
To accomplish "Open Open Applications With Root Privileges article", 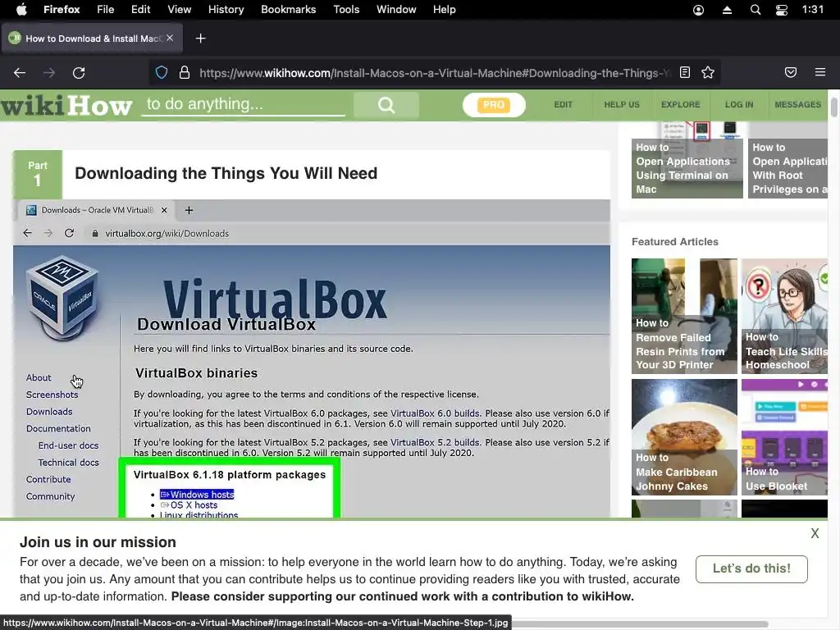I will click(x=787, y=161).
